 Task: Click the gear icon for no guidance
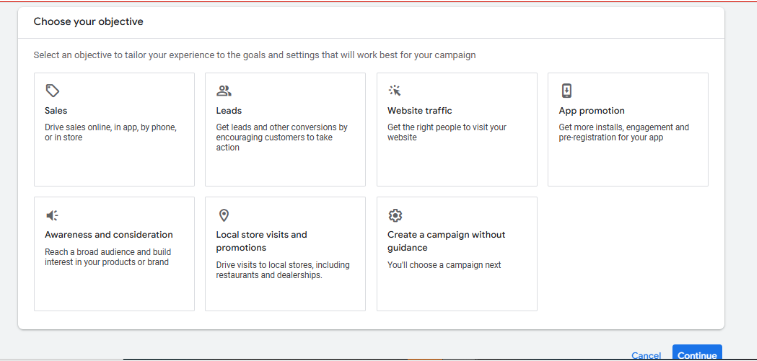pos(395,215)
